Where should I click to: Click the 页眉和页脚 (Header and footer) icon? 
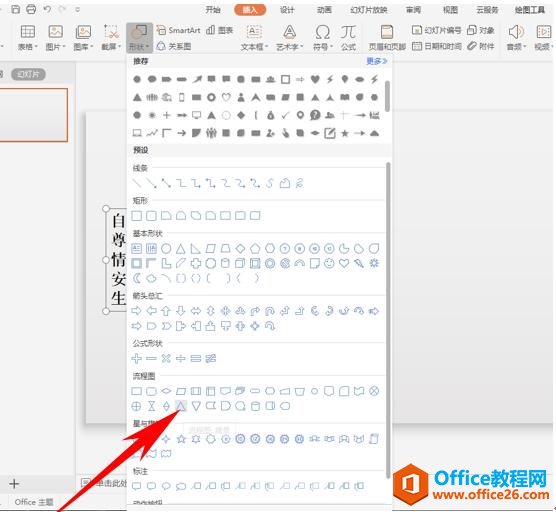tap(387, 32)
